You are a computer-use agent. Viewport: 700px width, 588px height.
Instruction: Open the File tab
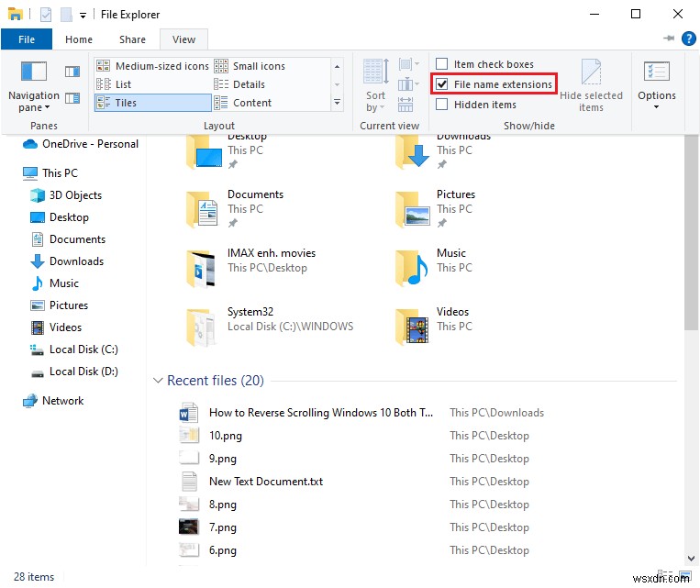pyautogui.click(x=27, y=39)
